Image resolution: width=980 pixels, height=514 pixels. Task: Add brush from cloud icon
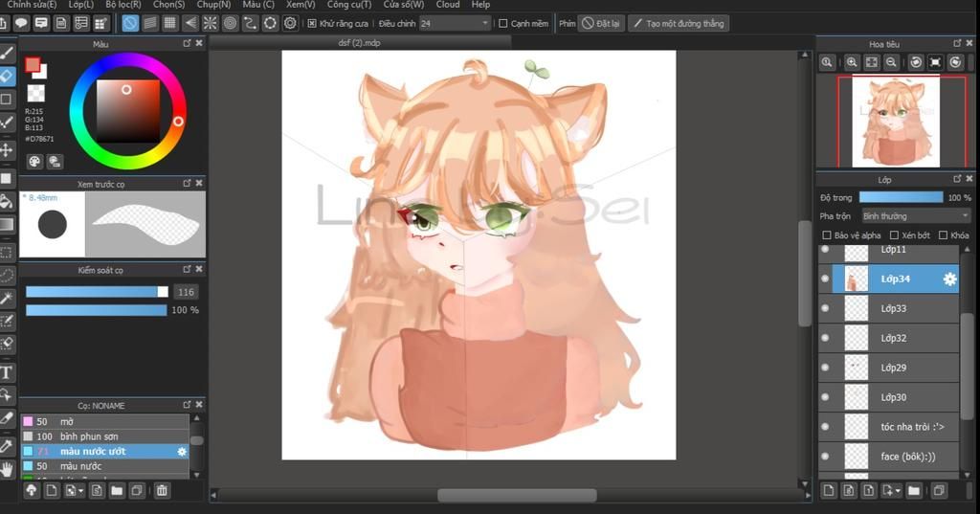point(32,490)
